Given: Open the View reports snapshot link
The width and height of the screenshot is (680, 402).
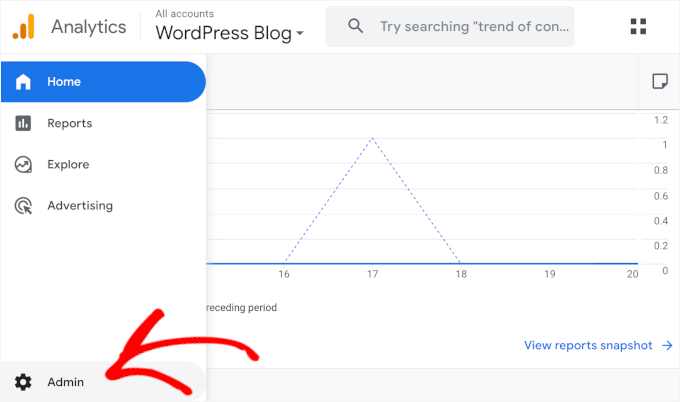Looking at the screenshot, I should [588, 346].
